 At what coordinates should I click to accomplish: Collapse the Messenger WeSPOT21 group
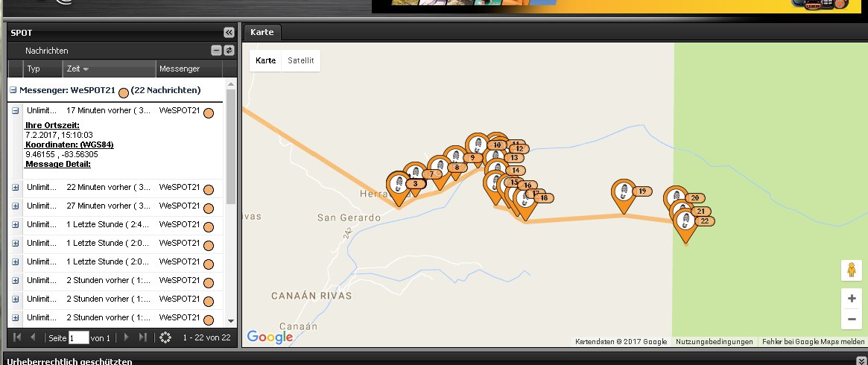tap(13, 90)
